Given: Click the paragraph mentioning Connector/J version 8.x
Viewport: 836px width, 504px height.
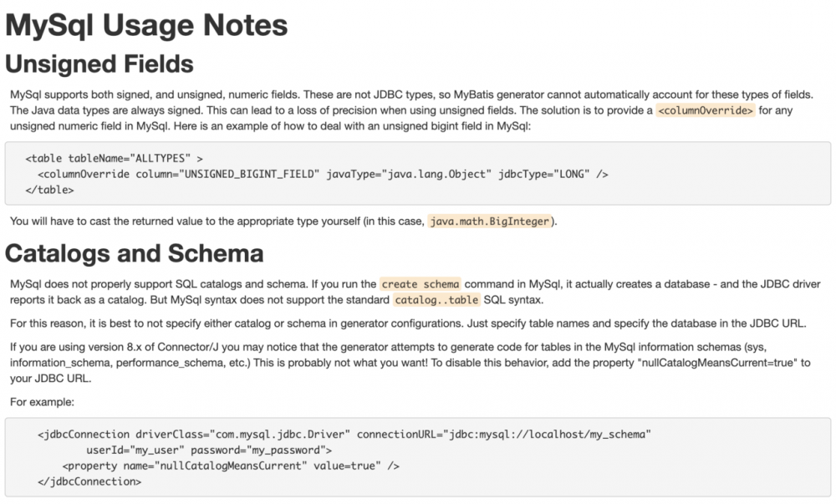Looking at the screenshot, I should [410, 363].
